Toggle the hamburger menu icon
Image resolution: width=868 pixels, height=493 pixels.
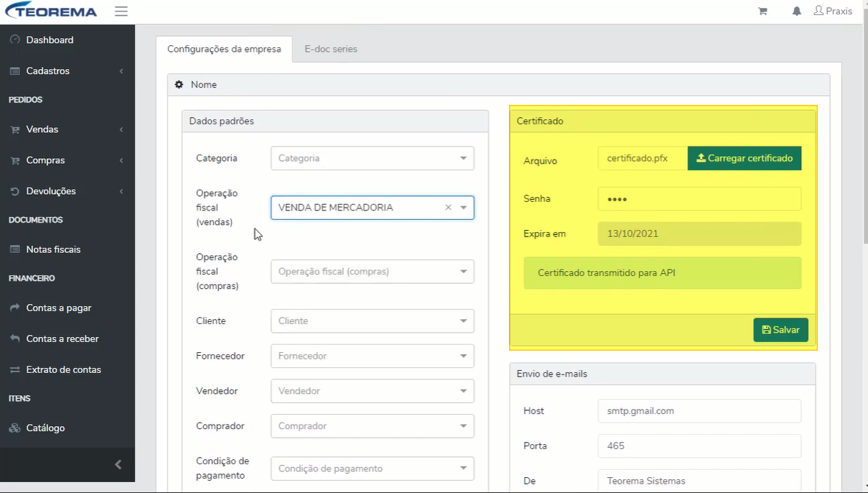click(x=121, y=11)
